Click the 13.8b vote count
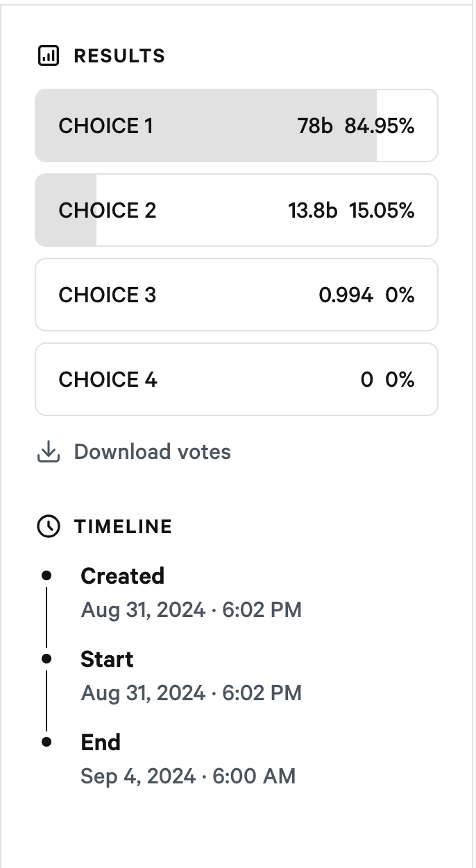Image resolution: width=476 pixels, height=868 pixels. (312, 211)
